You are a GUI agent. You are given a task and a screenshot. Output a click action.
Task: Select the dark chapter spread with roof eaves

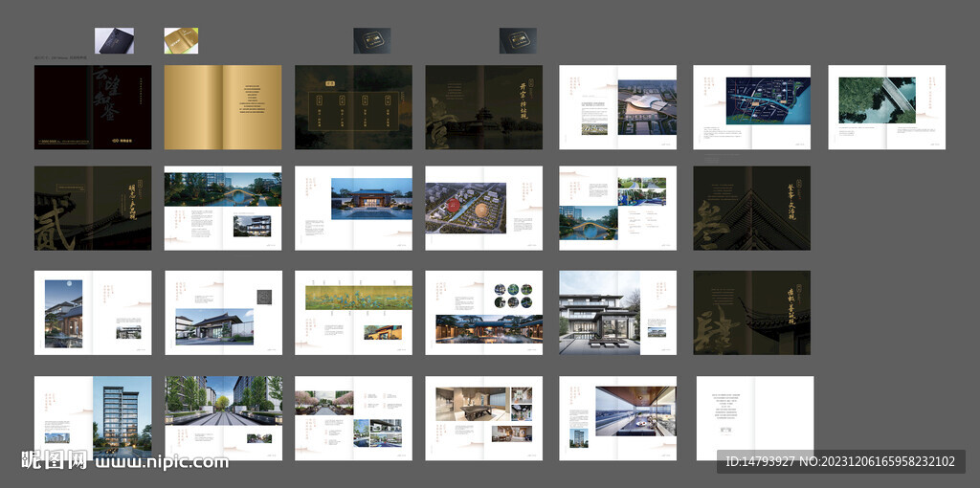(751, 209)
